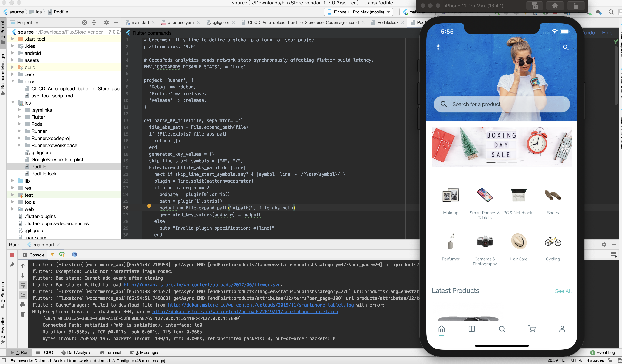Click Hide in the Flutter commands bar
The height and width of the screenshot is (364, 622).
[x=607, y=33]
